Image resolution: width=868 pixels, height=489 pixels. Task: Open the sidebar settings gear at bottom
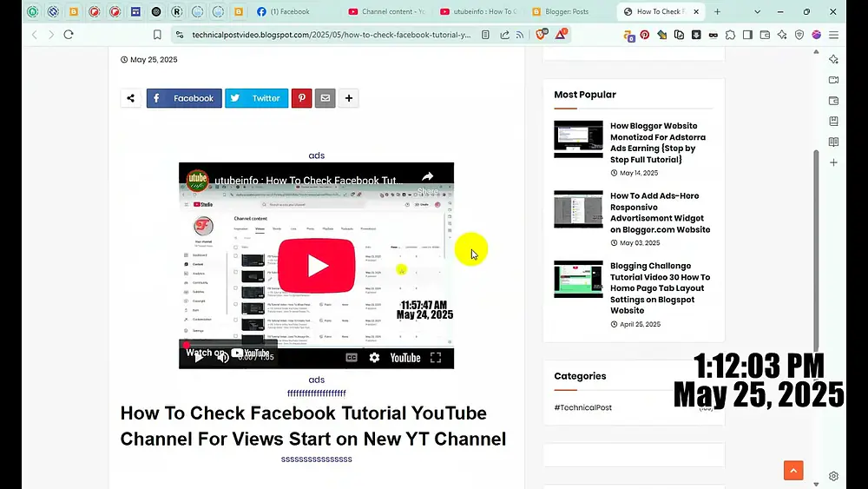coord(833,476)
